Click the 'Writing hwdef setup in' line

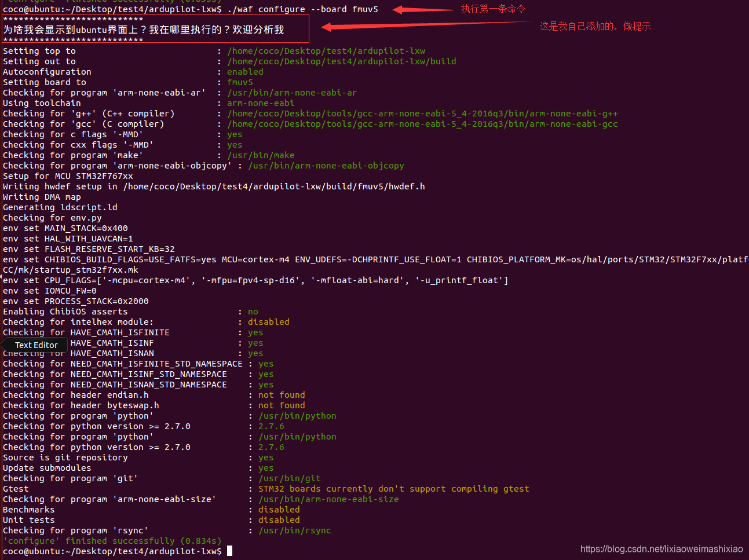[214, 186]
